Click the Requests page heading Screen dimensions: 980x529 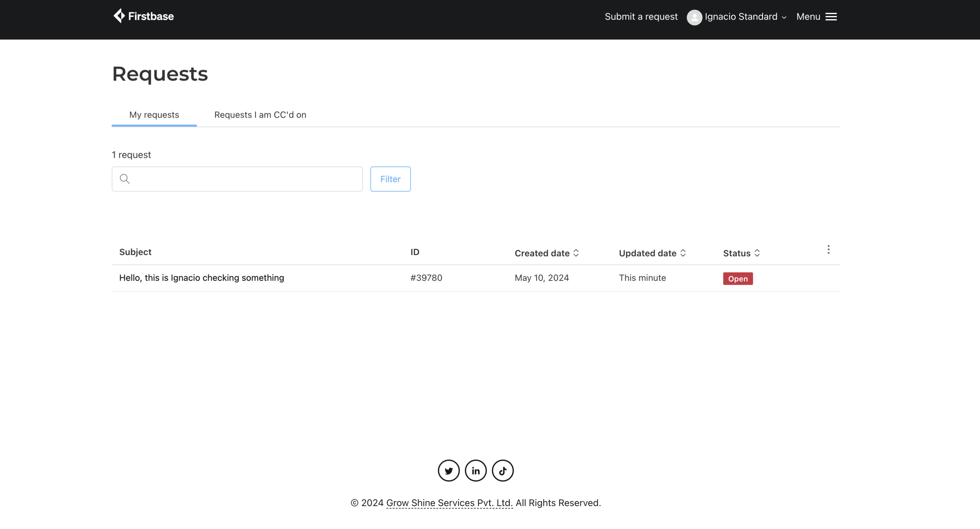[160, 74]
